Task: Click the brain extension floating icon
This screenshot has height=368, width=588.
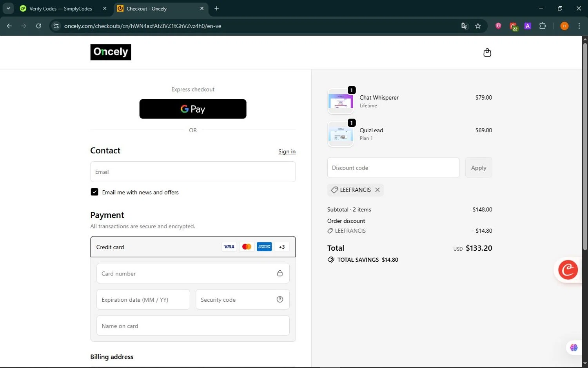Action: pyautogui.click(x=574, y=348)
